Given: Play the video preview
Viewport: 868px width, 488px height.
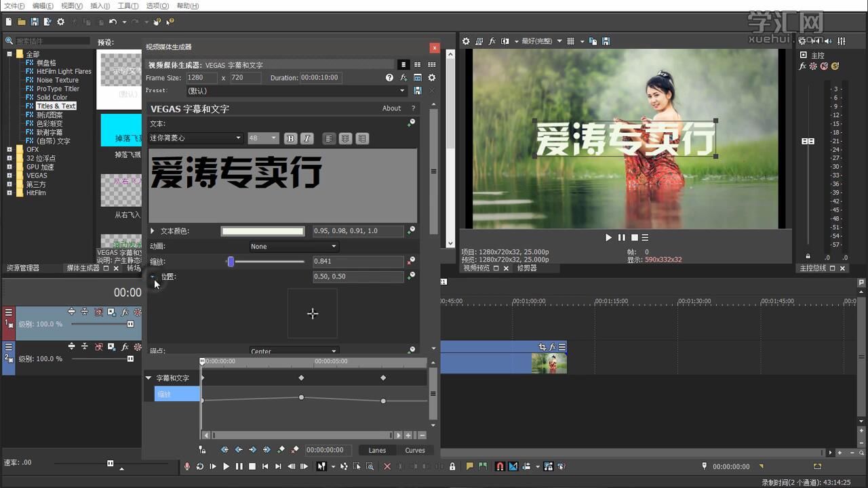Looking at the screenshot, I should coord(608,238).
